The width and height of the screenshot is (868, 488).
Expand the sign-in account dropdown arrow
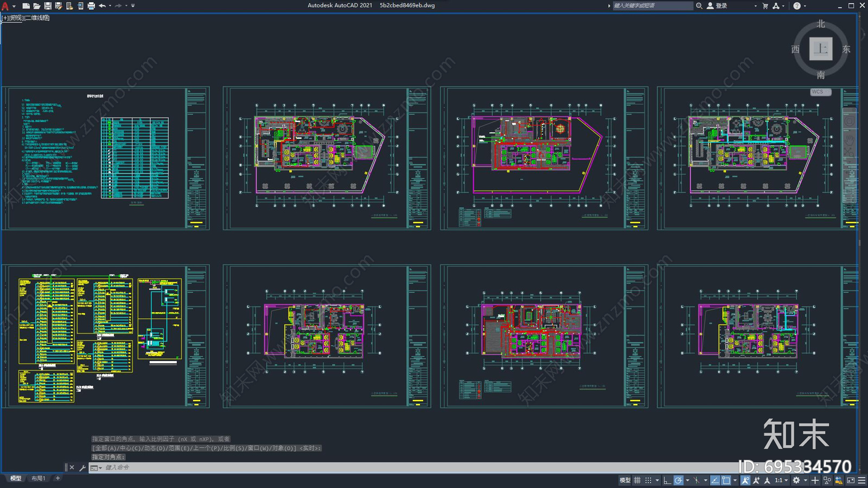(x=755, y=6)
